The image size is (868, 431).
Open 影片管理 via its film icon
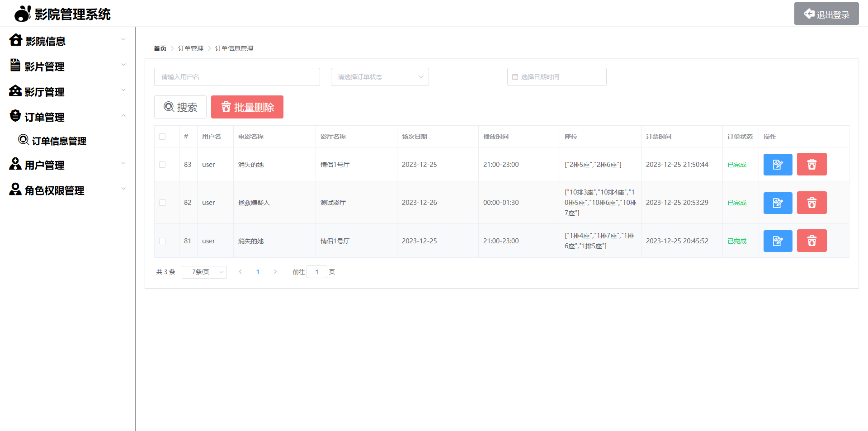[x=15, y=66]
